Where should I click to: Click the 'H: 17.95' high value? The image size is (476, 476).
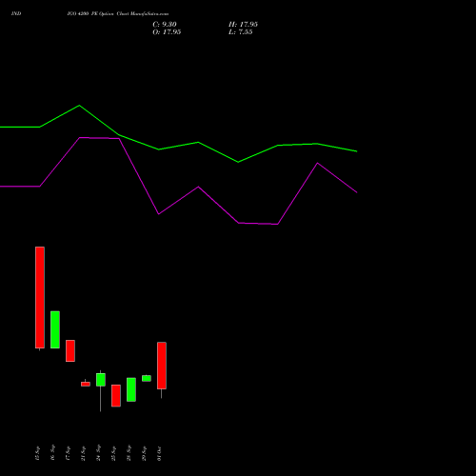point(243,25)
